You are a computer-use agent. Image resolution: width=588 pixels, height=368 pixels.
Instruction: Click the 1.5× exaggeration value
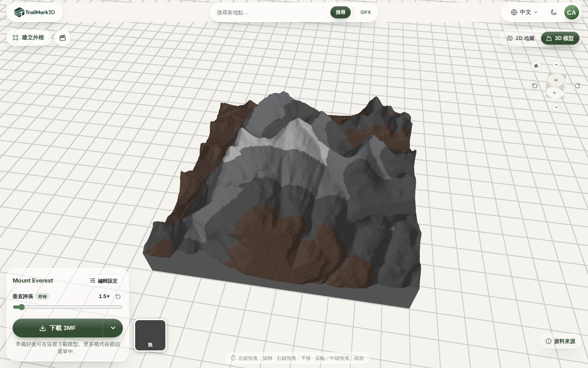coord(104,296)
